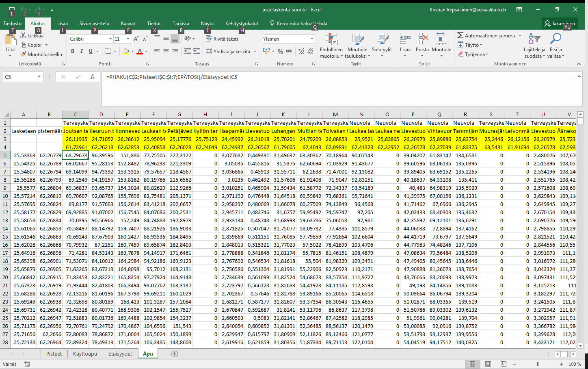Click the Name Box showing C5
The height and width of the screenshot is (369, 588).
tap(22, 77)
